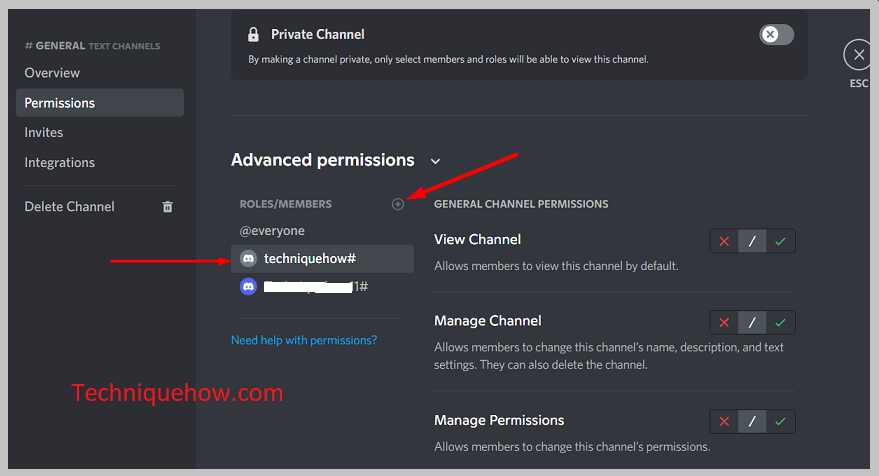
Task: Deny Manage Channel with the red X
Action: click(724, 322)
